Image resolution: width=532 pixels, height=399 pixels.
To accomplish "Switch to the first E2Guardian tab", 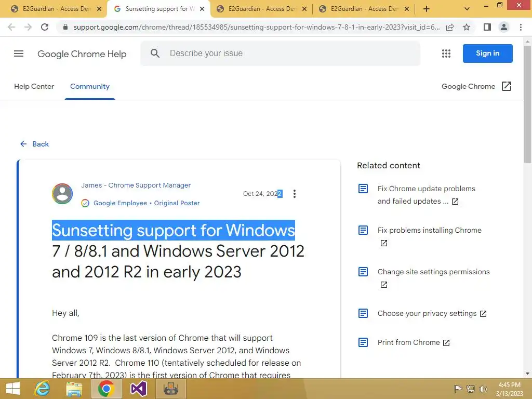I will (x=56, y=9).
